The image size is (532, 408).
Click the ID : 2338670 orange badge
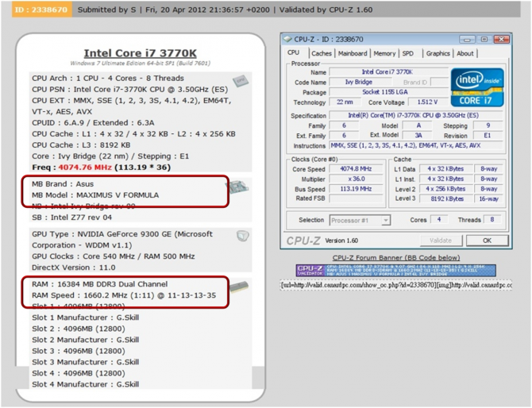(x=41, y=10)
